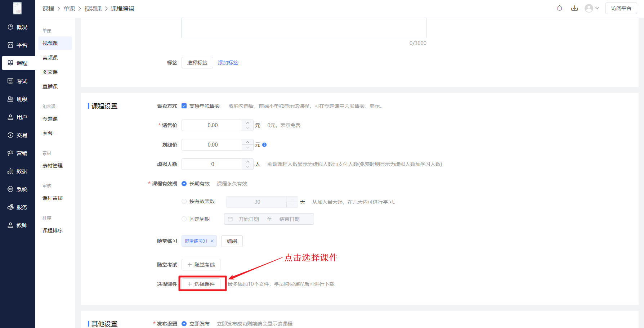Open 教师 in the sidebar

tap(18, 225)
